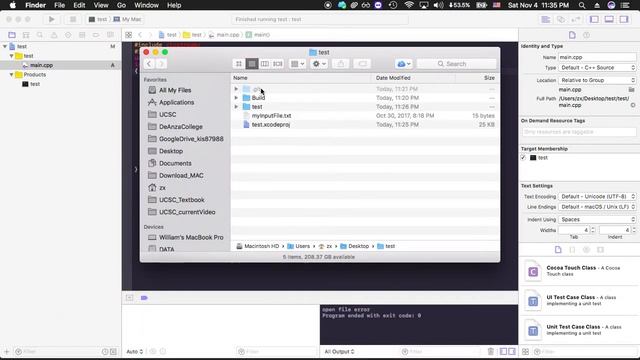Open Xcode issue navigator warning icon
Screen dimensions: 640x360
tap(54, 35)
